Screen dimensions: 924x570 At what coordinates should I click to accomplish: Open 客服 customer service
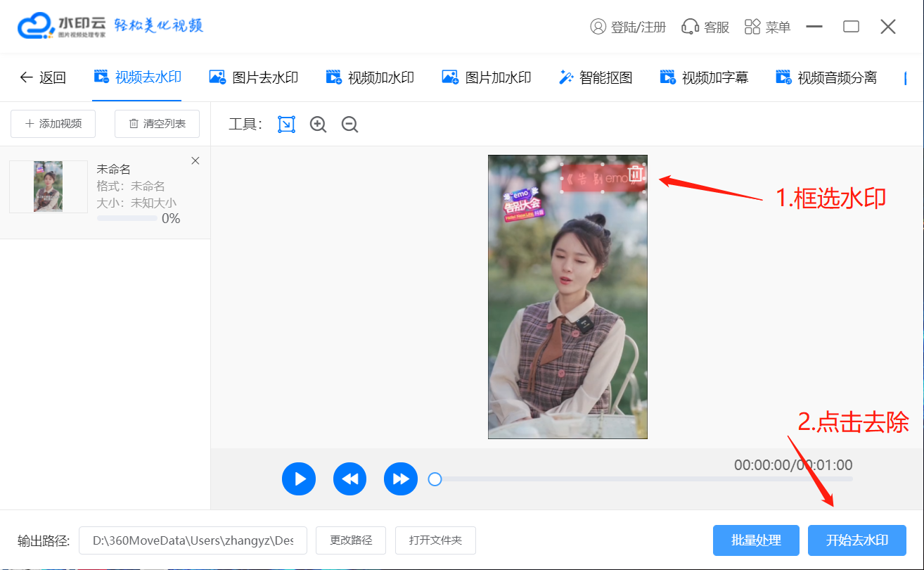705,27
